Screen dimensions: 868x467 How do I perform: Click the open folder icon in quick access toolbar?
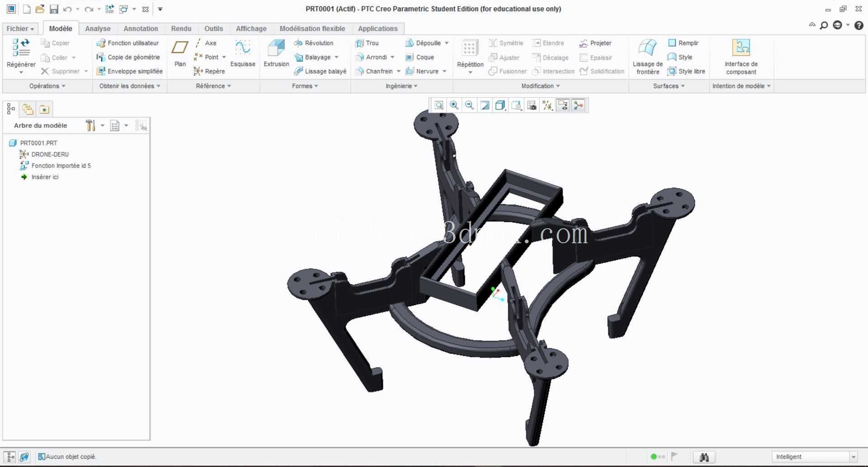tap(40, 9)
